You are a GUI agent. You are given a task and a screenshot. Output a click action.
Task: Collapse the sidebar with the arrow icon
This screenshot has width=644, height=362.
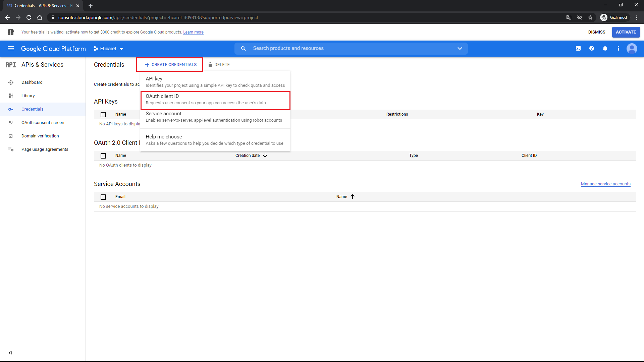[x=10, y=353]
